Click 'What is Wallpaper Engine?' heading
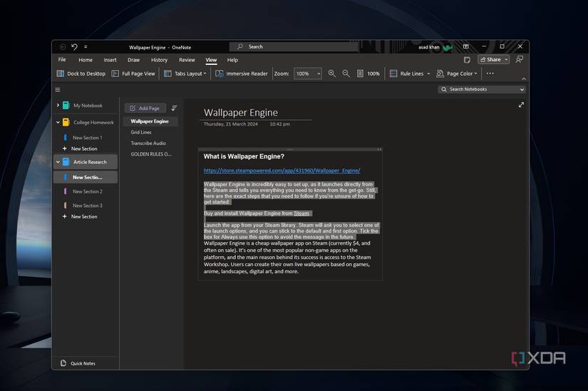The image size is (588, 391). pos(244,156)
